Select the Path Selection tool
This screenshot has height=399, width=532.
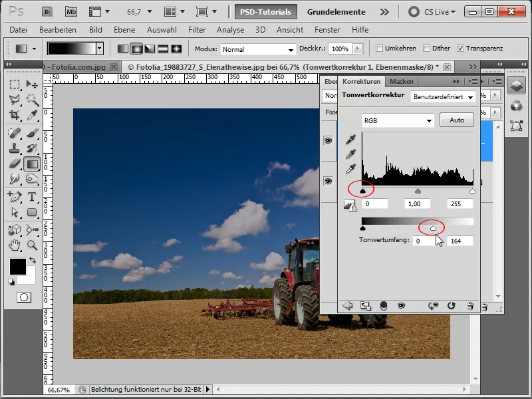(14, 212)
